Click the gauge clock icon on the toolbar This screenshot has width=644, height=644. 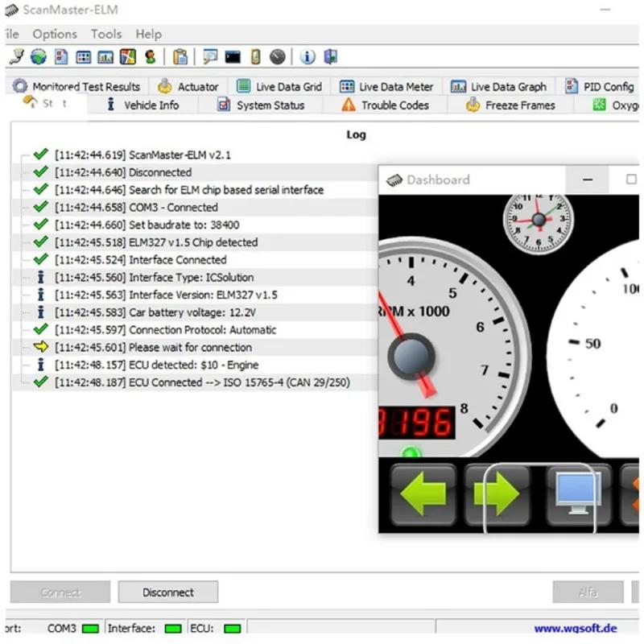(277, 56)
